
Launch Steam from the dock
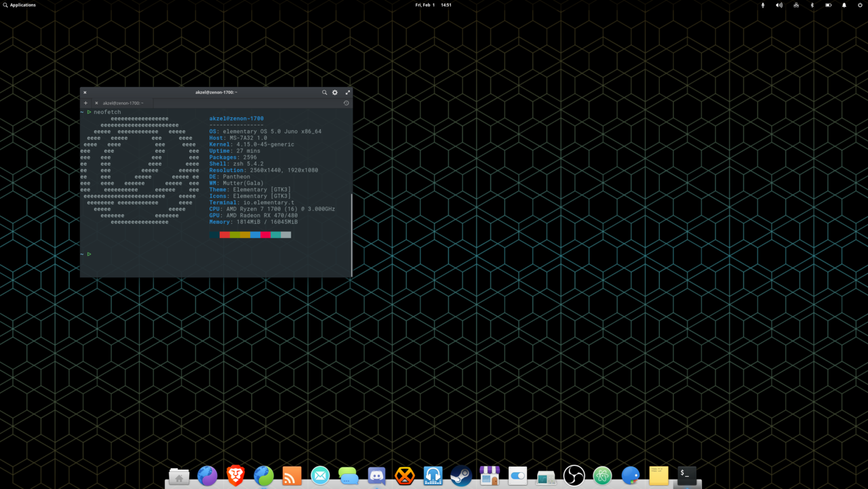461,475
